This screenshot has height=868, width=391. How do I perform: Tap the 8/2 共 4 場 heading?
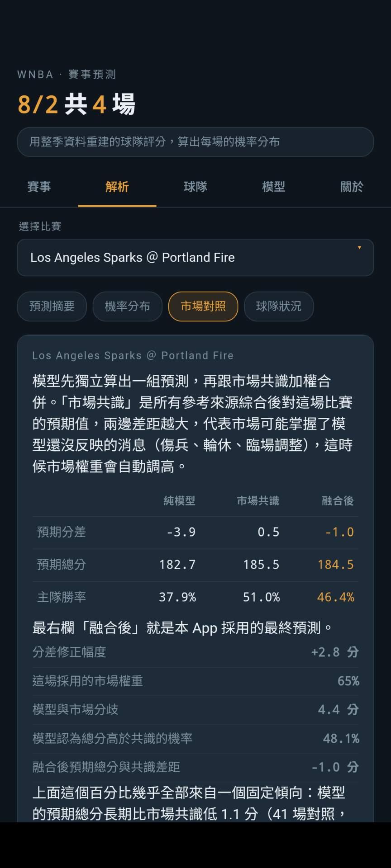pyautogui.click(x=76, y=104)
